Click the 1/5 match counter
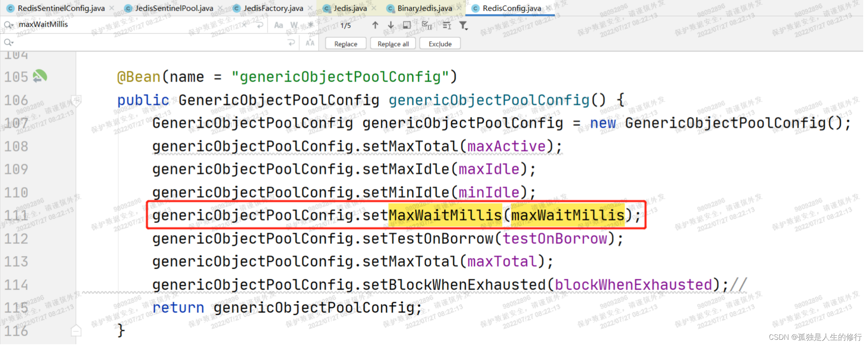 point(346,26)
